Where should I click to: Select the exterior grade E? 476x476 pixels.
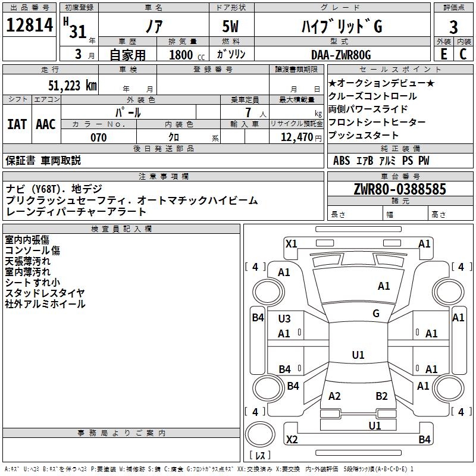click(444, 54)
